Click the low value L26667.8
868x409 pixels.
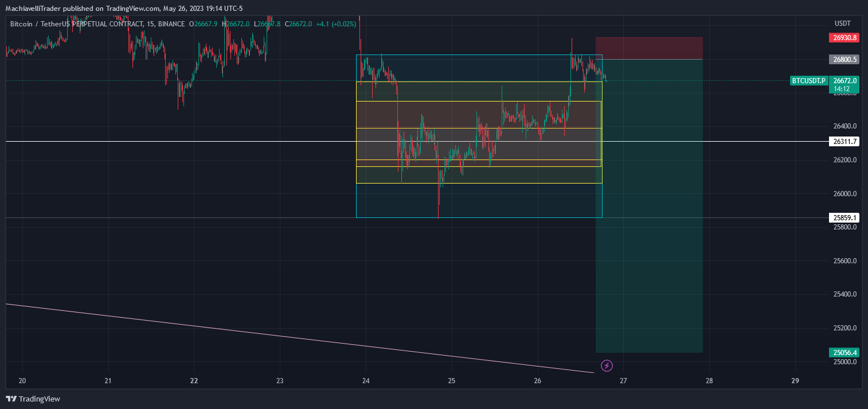click(268, 24)
